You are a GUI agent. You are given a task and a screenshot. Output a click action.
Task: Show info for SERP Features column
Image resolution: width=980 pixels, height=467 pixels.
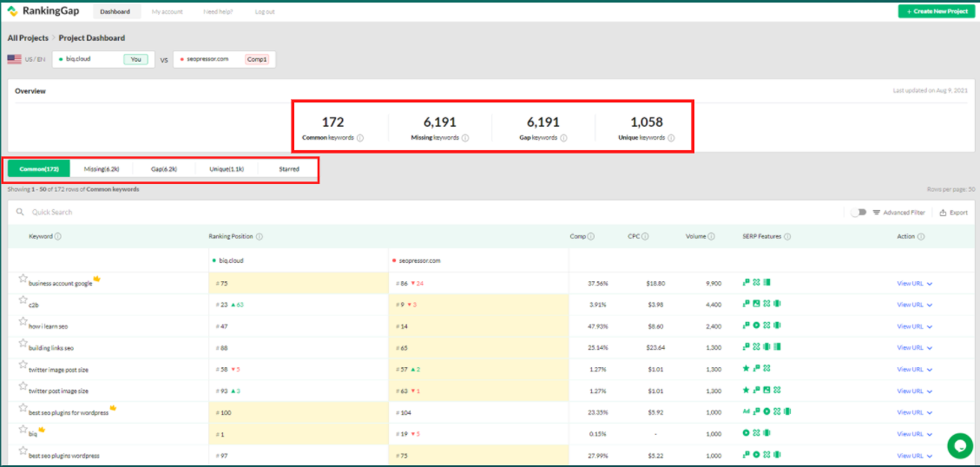(787, 237)
